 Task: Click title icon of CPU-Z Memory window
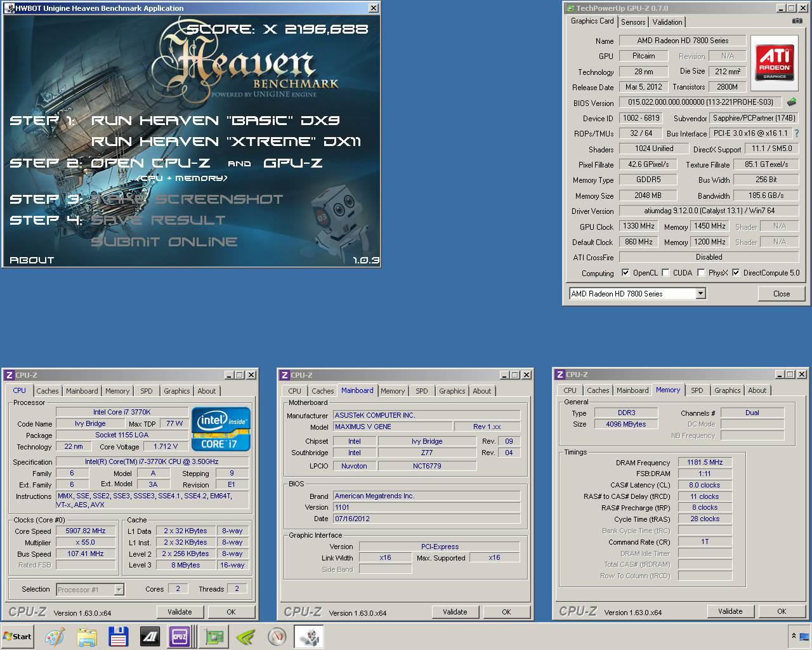(560, 375)
